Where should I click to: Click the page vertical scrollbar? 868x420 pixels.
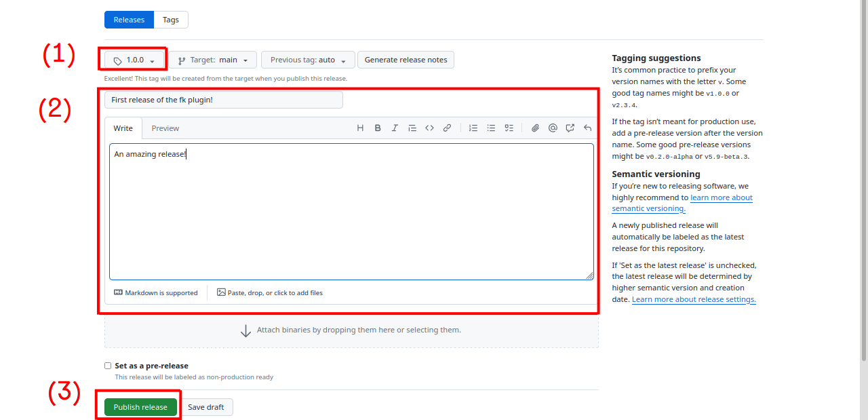coord(864,180)
